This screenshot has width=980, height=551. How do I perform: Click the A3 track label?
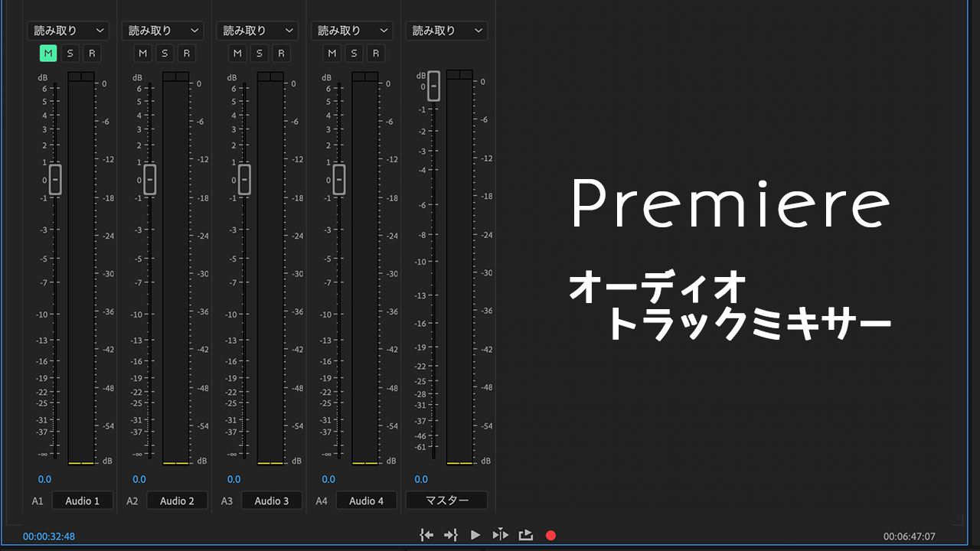click(227, 500)
